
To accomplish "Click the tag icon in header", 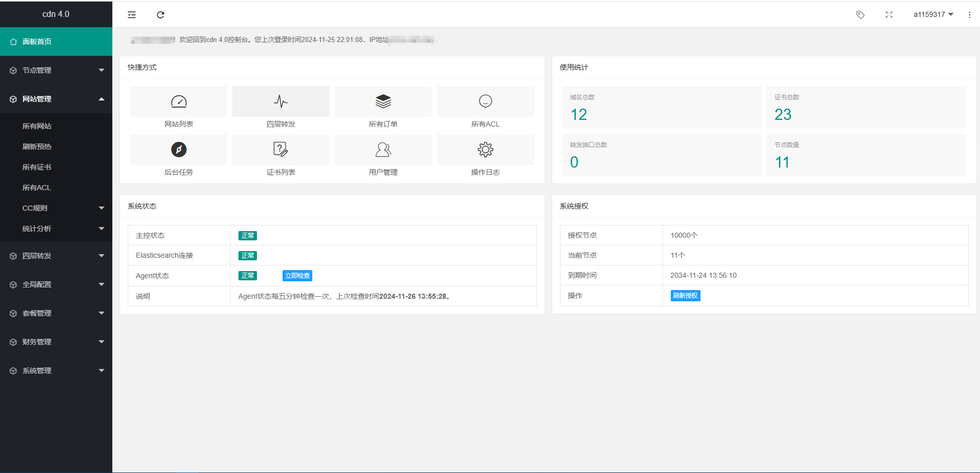I will point(860,15).
